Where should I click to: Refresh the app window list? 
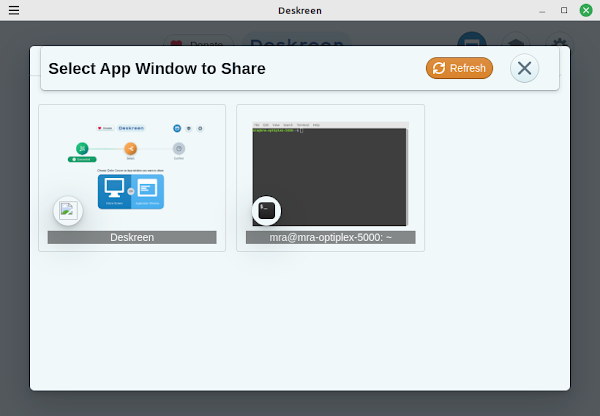click(459, 68)
